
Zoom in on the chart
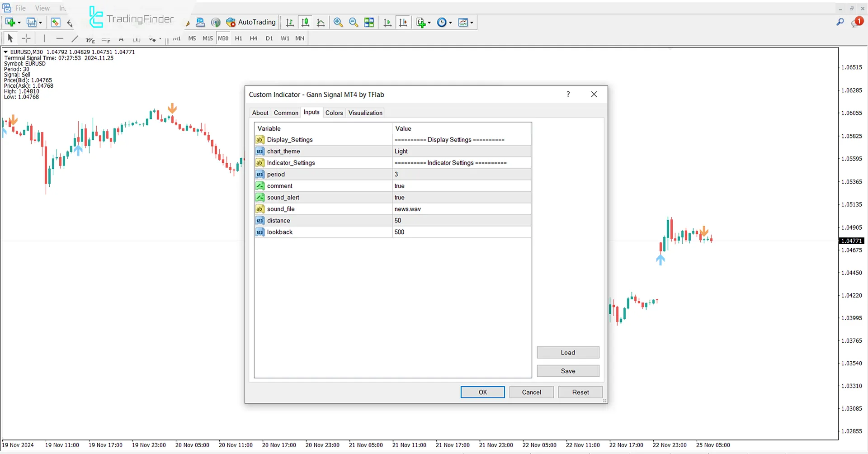(x=338, y=22)
